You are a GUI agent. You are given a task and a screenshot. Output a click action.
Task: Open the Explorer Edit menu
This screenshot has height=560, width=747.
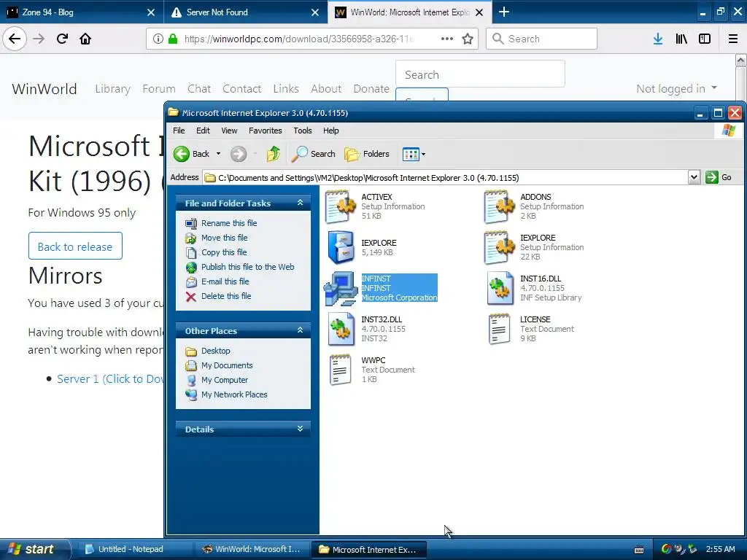click(203, 131)
